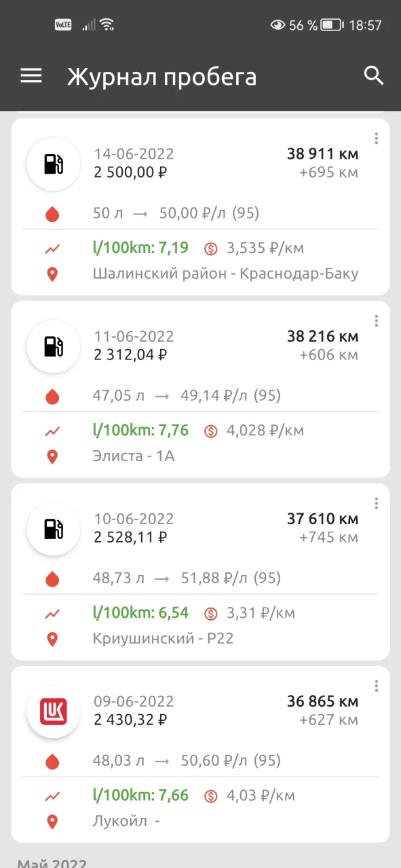Tap the Май 2022 month header

tap(52, 863)
